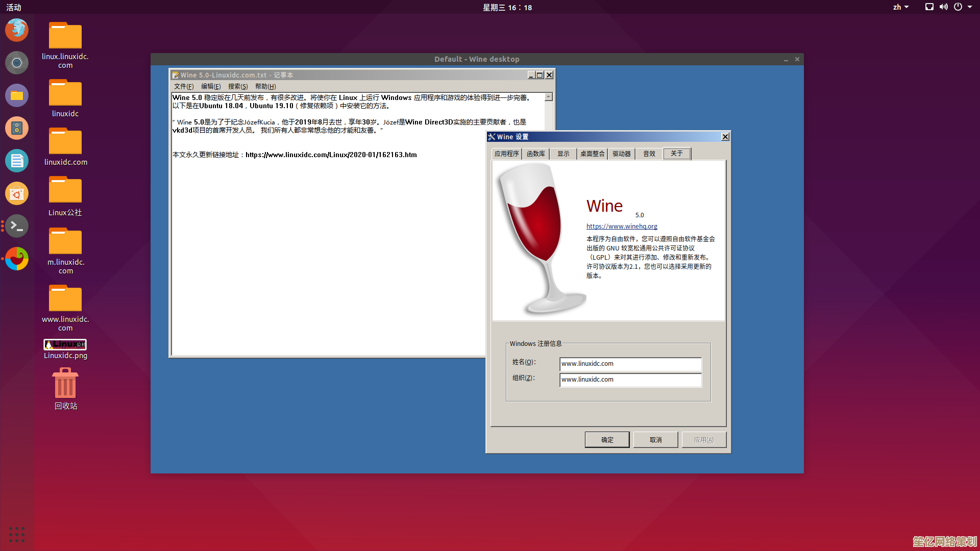Click the Wine version 5.0 label
The image size is (980, 551).
click(640, 215)
